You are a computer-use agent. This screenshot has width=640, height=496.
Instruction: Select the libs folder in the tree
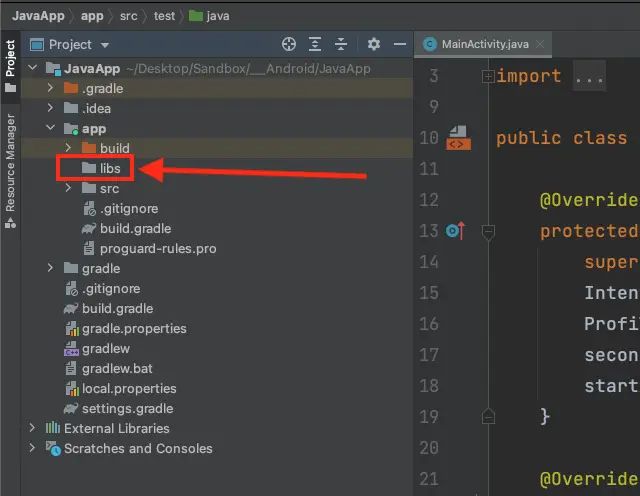(x=101, y=168)
